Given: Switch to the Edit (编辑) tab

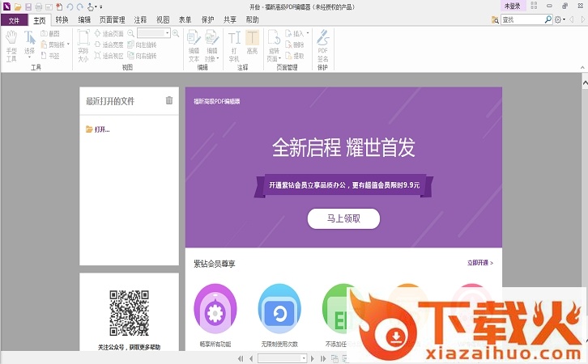Looking at the screenshot, I should pos(84,20).
